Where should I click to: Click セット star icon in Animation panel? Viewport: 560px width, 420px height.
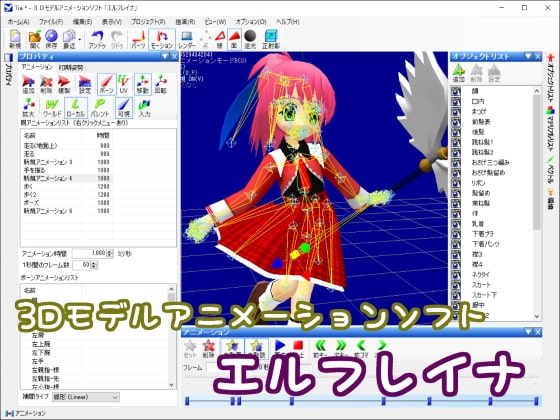click(190, 349)
